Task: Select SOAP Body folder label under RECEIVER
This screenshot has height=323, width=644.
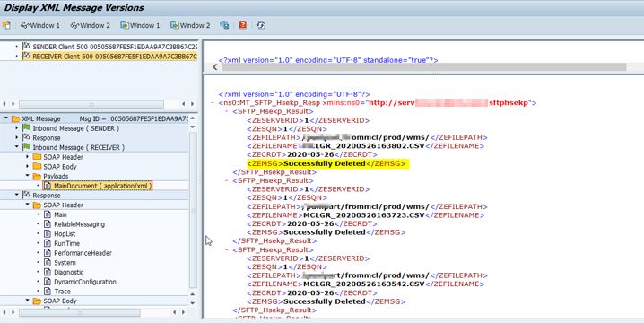Action: 60,166
